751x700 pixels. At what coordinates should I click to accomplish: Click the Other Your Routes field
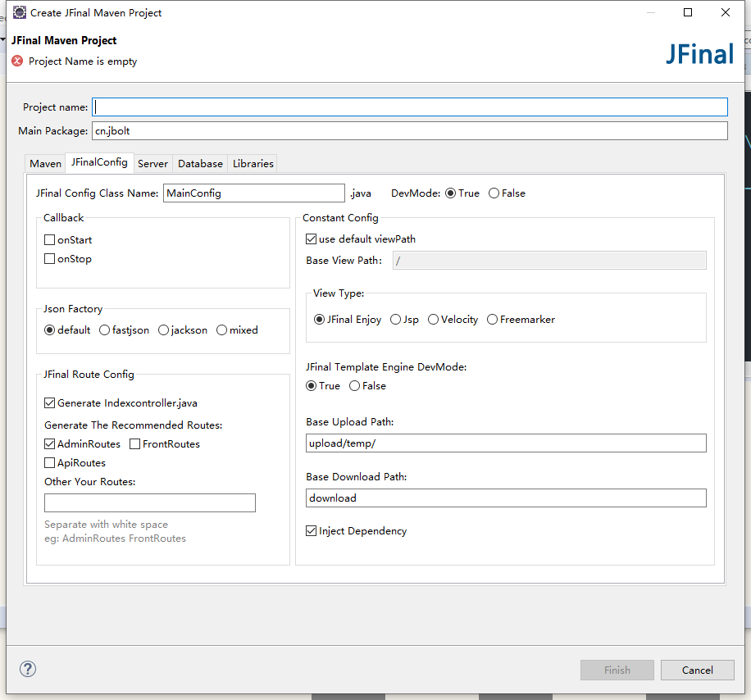coord(150,502)
